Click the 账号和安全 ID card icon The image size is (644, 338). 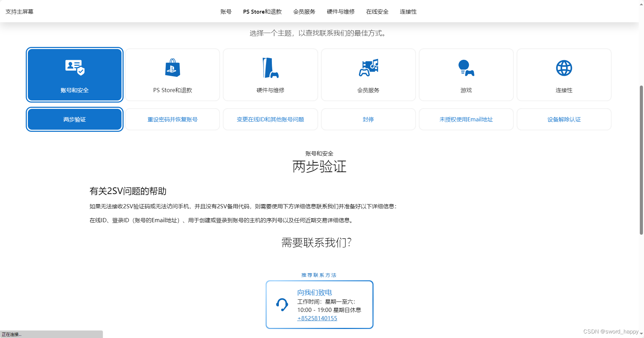tap(75, 67)
